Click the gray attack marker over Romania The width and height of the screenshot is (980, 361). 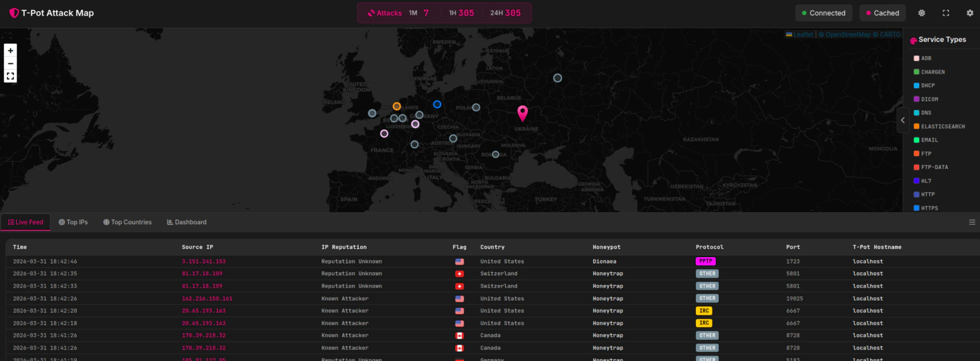tap(495, 154)
